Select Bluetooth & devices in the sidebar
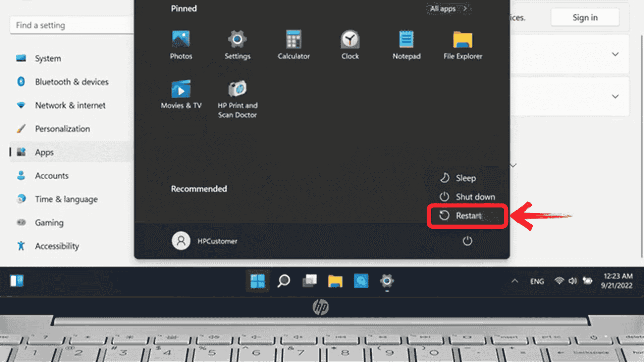Screen dimensions: 644x362 [x=71, y=82]
